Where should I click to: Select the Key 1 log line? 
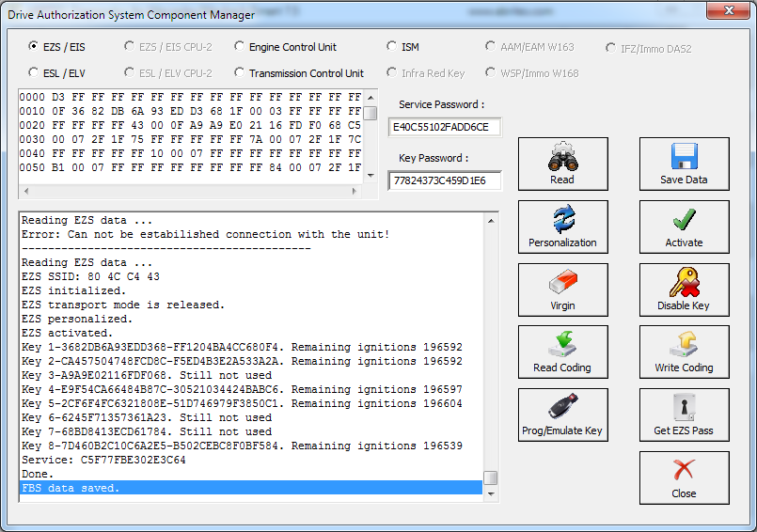pyautogui.click(x=251, y=347)
